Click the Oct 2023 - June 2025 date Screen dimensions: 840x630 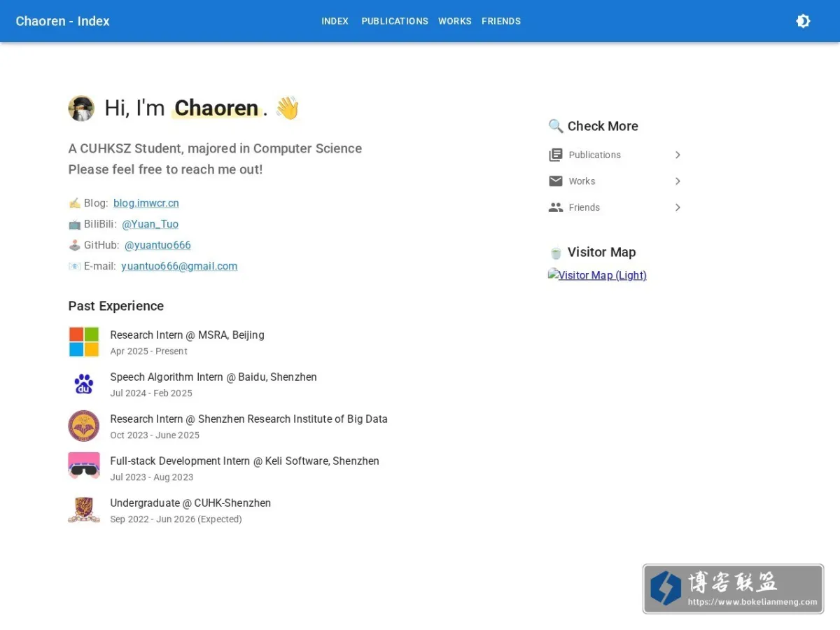point(155,435)
